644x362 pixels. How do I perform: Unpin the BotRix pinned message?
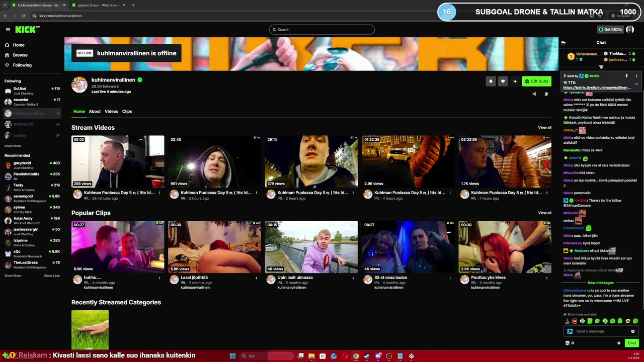[626, 76]
